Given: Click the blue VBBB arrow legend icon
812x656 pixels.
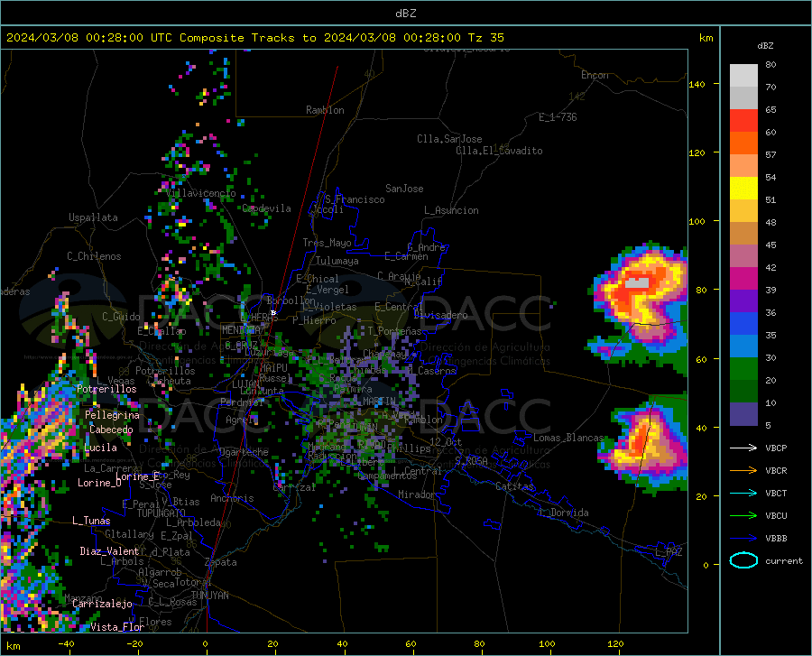Looking at the screenshot, I should pos(743,539).
